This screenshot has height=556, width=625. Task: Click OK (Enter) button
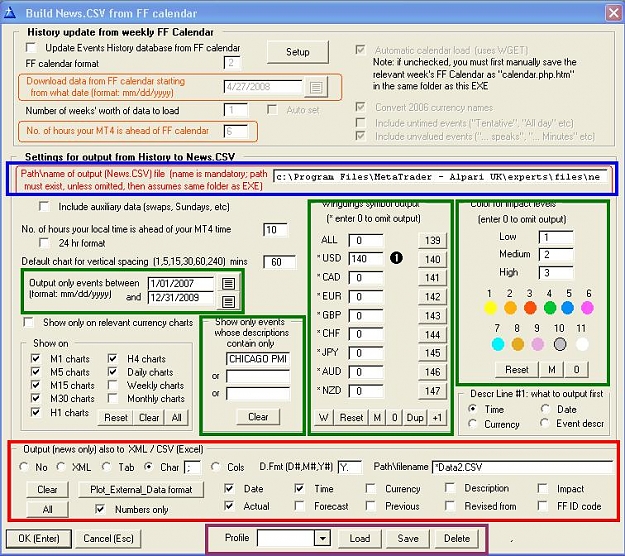click(x=39, y=538)
